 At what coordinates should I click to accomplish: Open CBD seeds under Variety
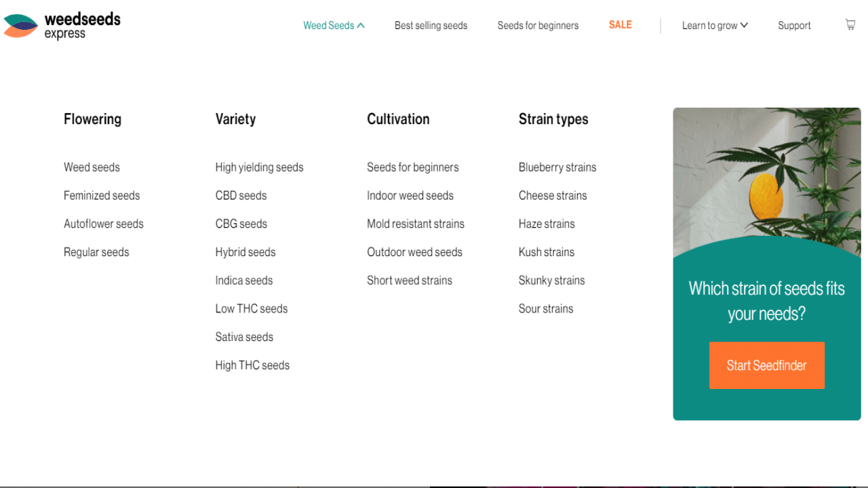click(241, 196)
